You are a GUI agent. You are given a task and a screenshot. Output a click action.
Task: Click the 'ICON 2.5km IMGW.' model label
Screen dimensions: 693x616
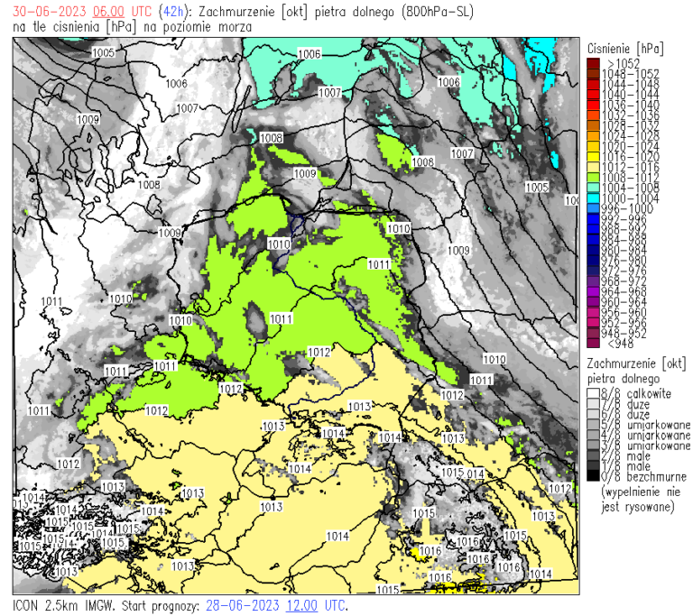64,605
